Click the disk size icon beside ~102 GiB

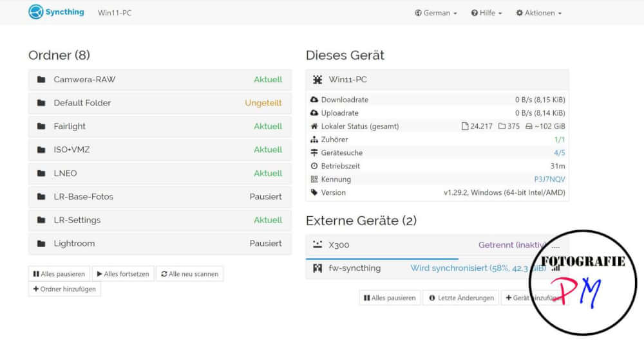pyautogui.click(x=529, y=126)
